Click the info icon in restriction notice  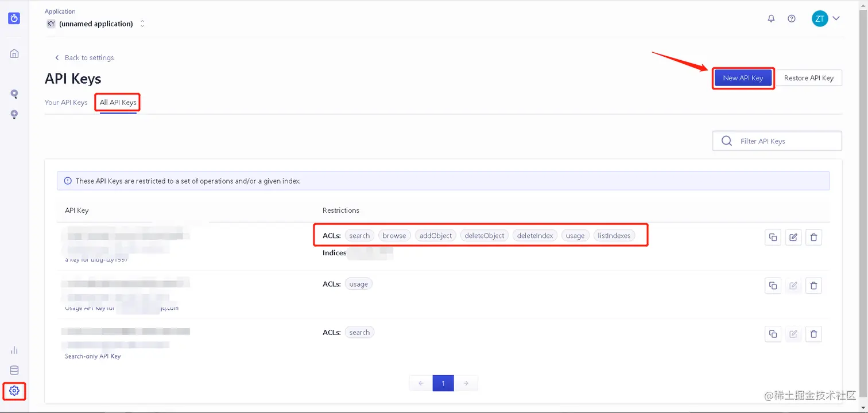point(68,181)
